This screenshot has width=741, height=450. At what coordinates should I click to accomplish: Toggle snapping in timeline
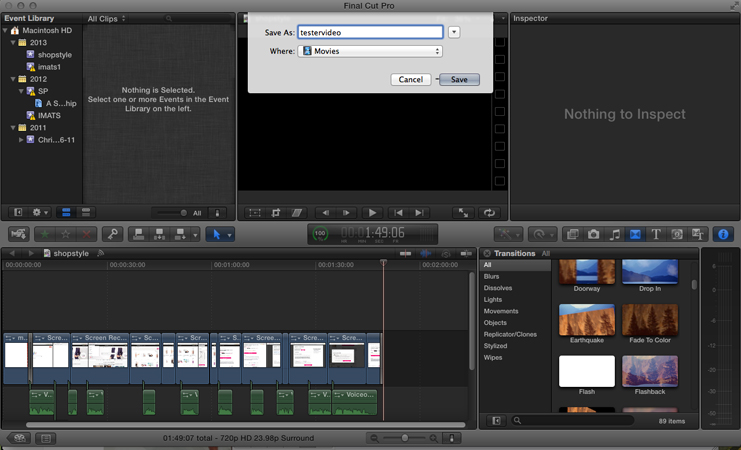[466, 254]
